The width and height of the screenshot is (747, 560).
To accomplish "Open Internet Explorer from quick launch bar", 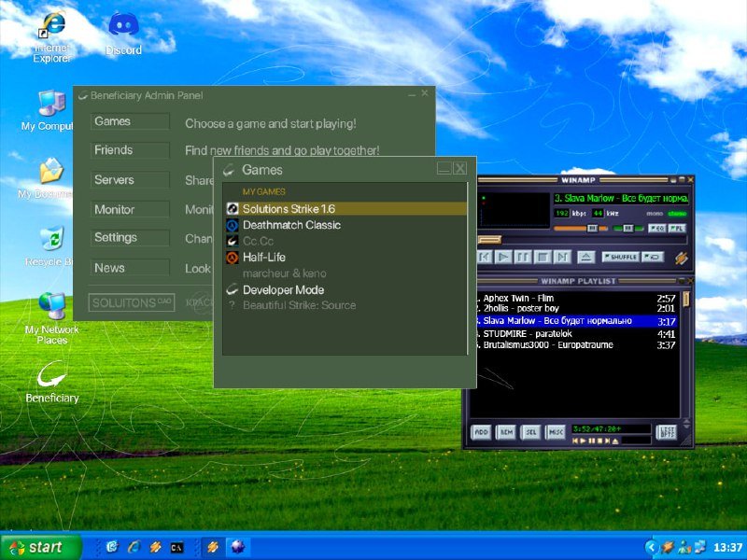I will [134, 547].
